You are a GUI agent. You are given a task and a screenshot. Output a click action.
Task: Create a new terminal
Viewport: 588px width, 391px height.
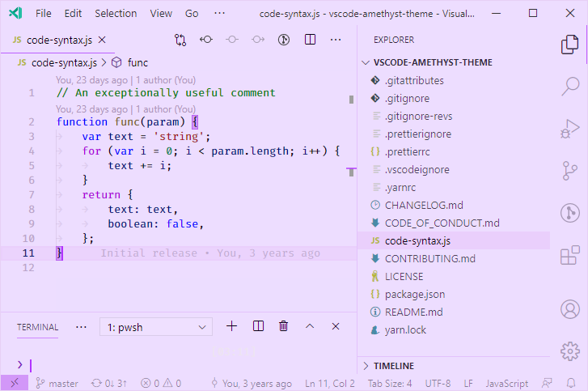232,326
